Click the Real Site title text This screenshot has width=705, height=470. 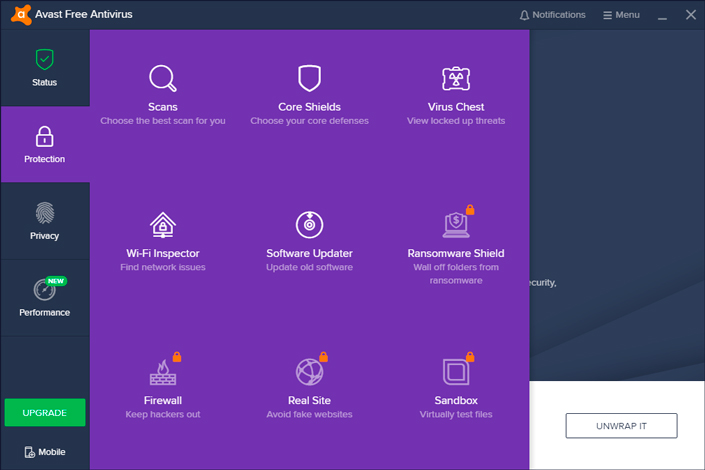[x=309, y=400]
